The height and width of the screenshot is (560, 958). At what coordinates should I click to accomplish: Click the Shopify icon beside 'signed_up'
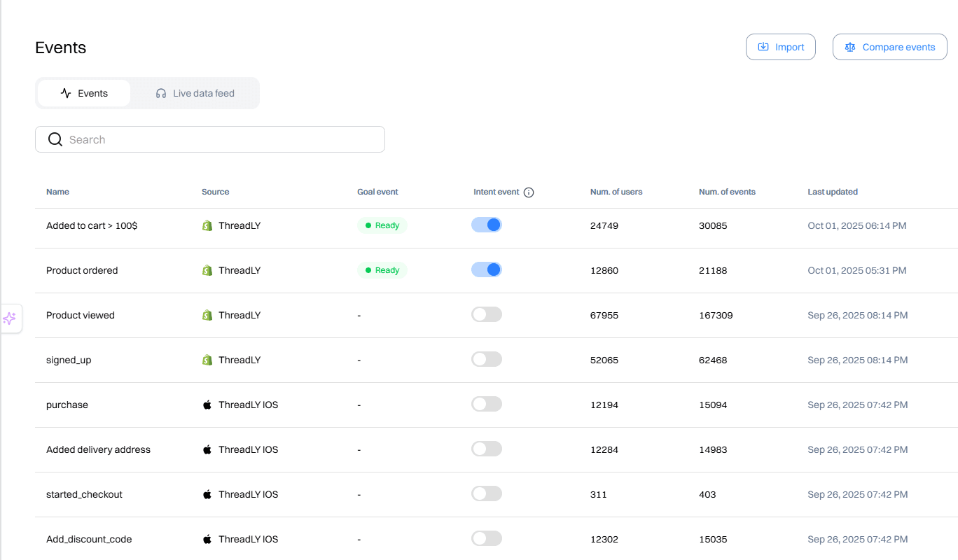(207, 360)
